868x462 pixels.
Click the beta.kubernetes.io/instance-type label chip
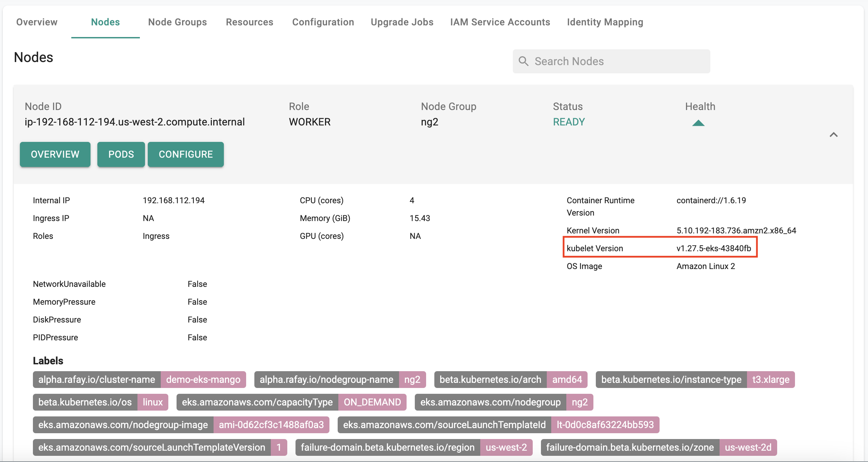click(x=671, y=379)
